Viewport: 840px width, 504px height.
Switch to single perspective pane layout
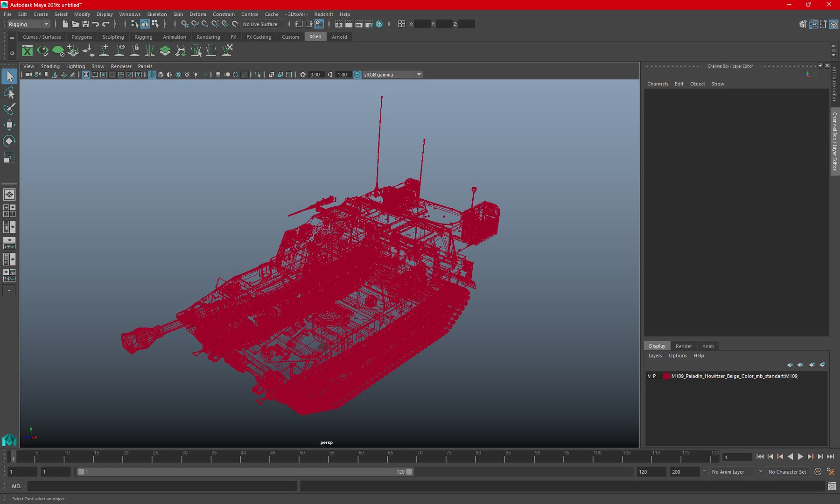[9, 194]
